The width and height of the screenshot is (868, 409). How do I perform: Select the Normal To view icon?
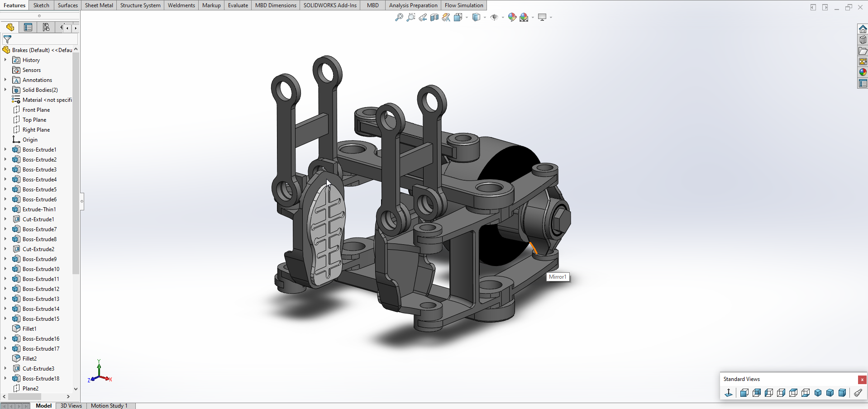point(728,393)
